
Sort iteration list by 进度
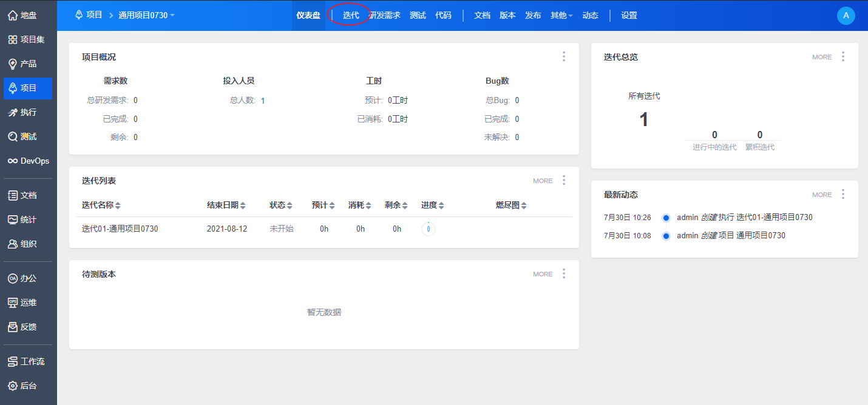pos(433,205)
